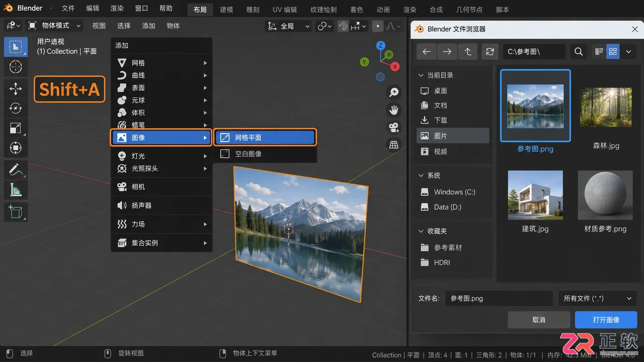This screenshot has width=644, height=362.
Task: Select the Measure tool
Action: (16, 190)
